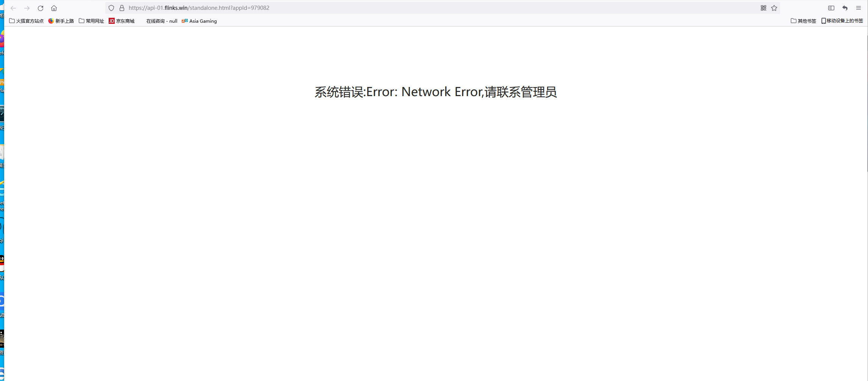Open the 新手上路 bookmark

tap(61, 21)
